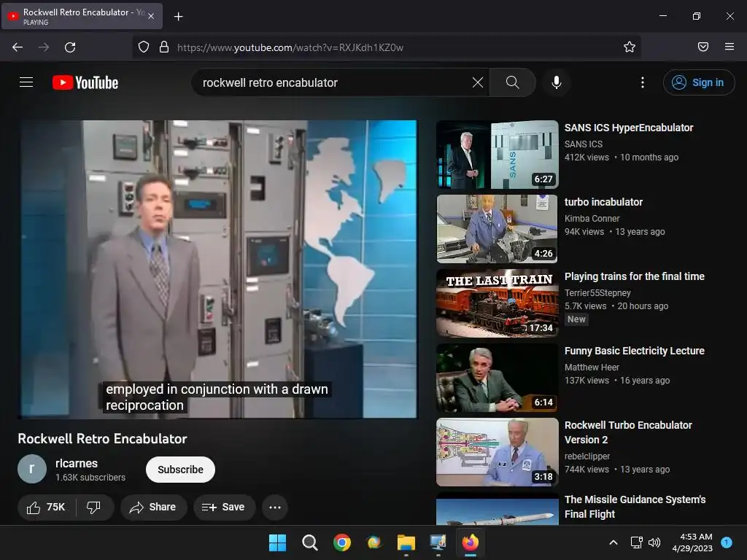747x560 pixels.
Task: Select the Rockwell Retro Encabulator tab
Action: pyautogui.click(x=82, y=16)
